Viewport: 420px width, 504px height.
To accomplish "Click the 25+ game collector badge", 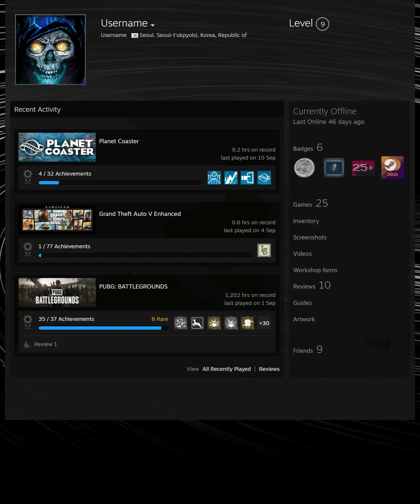I will 363,168.
